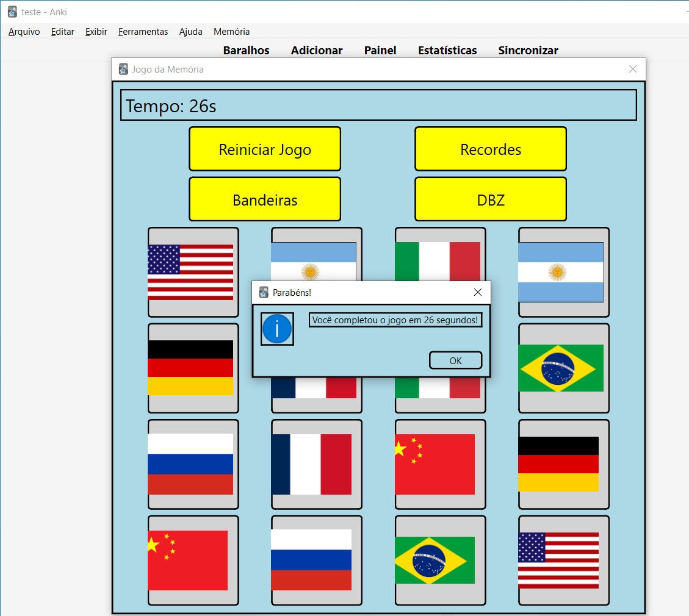Screen dimensions: 689x616
Task: Click Sincronizar in the top toolbar
Action: pyautogui.click(x=528, y=51)
